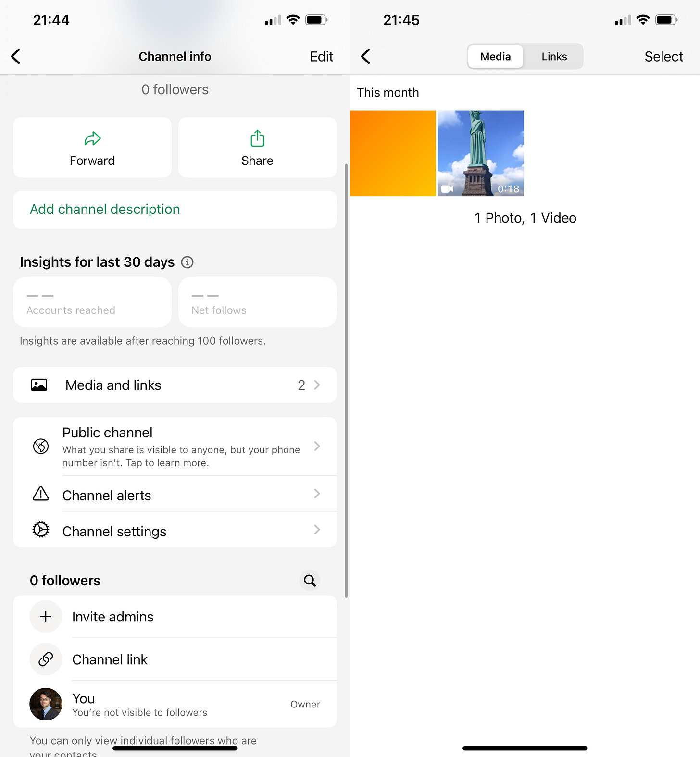Image resolution: width=700 pixels, height=757 pixels.
Task: Tap the Channel settings gear icon
Action: pos(41,530)
